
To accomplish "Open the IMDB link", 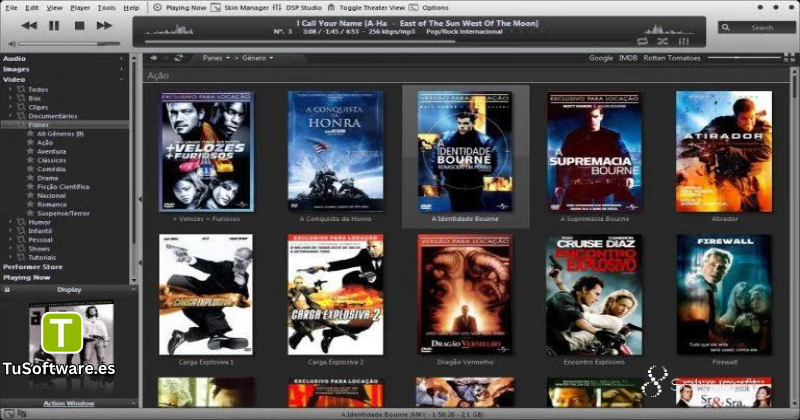I will [x=628, y=58].
